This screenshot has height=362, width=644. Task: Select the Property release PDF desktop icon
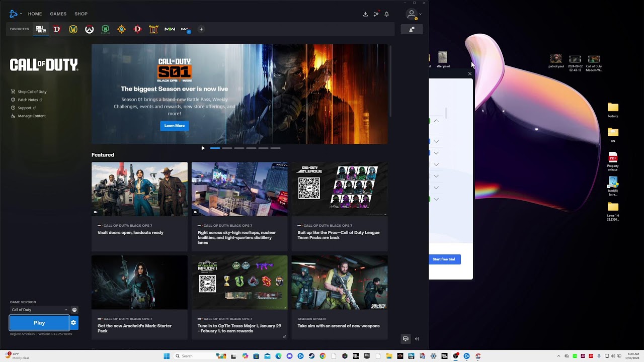[x=613, y=162]
